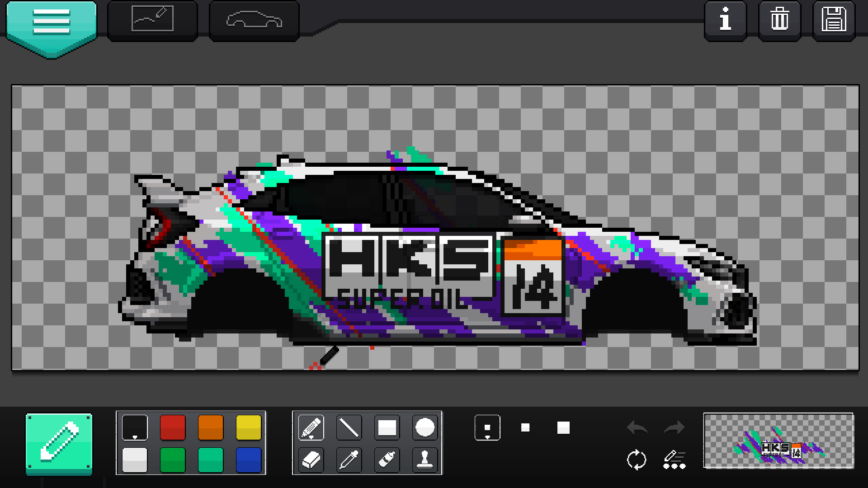Pick the orange color swatch
The width and height of the screenshot is (868, 488).
click(211, 427)
